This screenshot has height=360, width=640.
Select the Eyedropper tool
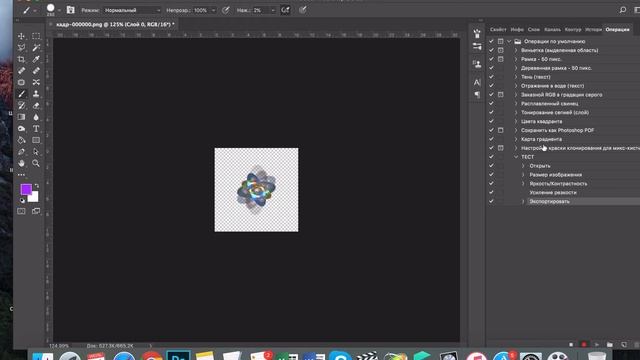point(36,59)
